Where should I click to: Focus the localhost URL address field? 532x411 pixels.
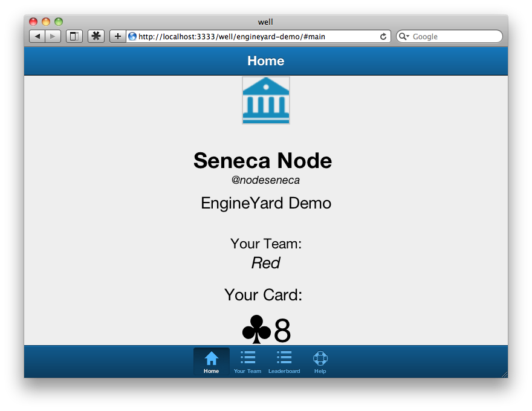click(258, 36)
